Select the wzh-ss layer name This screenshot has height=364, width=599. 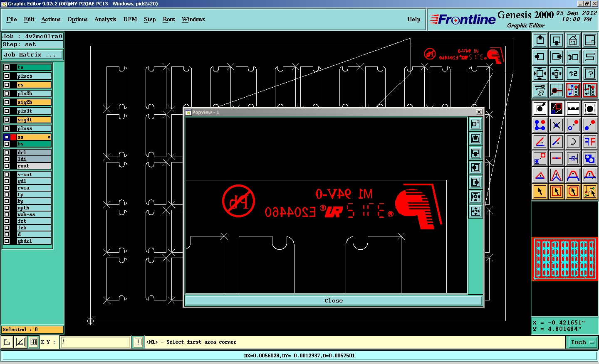pyautogui.click(x=34, y=214)
